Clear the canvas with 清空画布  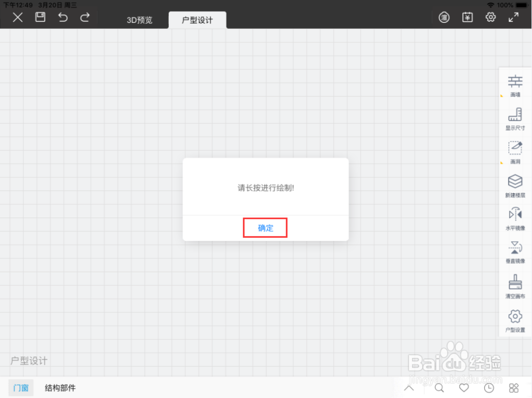(515, 287)
